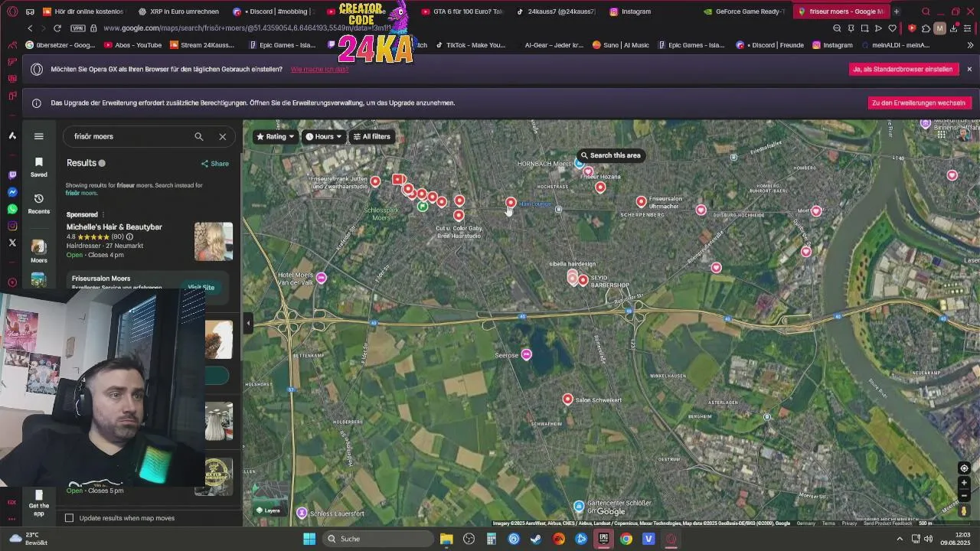Zoom out on the map
This screenshot has width=980, height=551.
964,495
